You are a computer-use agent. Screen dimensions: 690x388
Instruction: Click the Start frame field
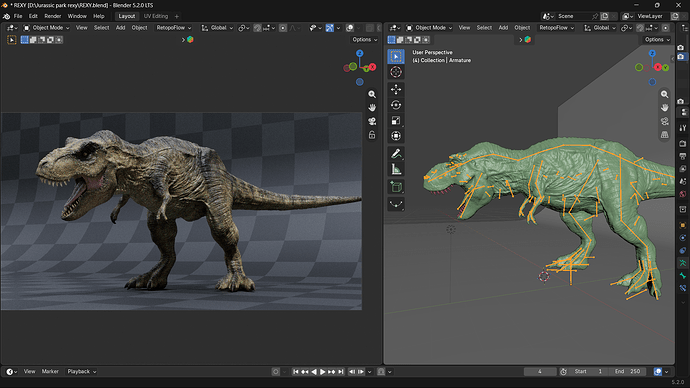589,372
